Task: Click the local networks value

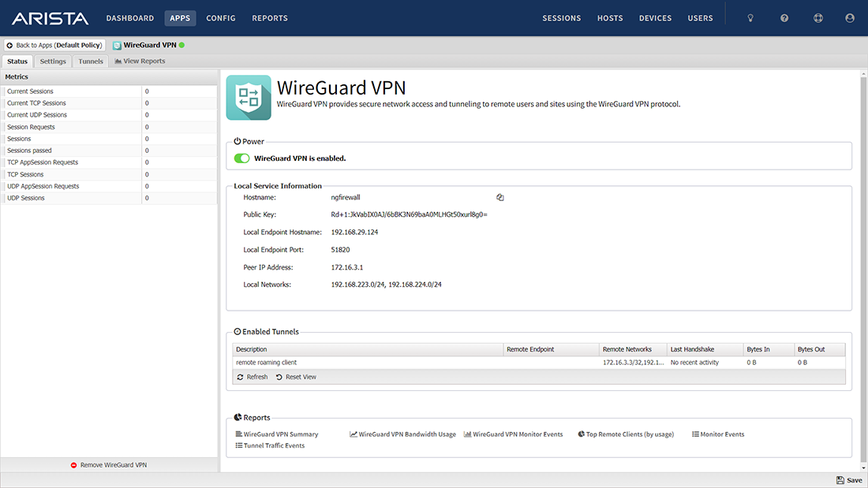Action: pyautogui.click(x=387, y=285)
